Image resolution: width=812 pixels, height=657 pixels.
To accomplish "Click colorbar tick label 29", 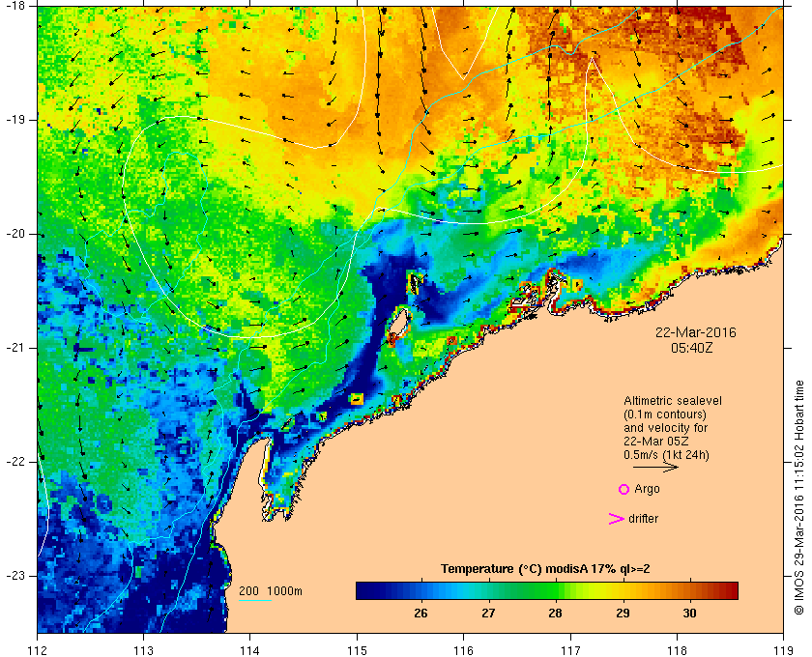I will click(623, 614).
